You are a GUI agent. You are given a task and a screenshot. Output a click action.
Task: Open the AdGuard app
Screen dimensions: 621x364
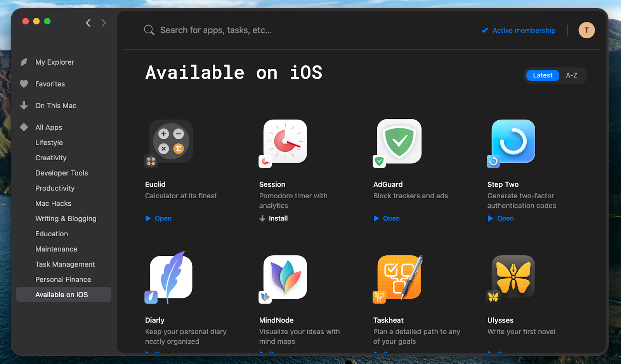[387, 218]
